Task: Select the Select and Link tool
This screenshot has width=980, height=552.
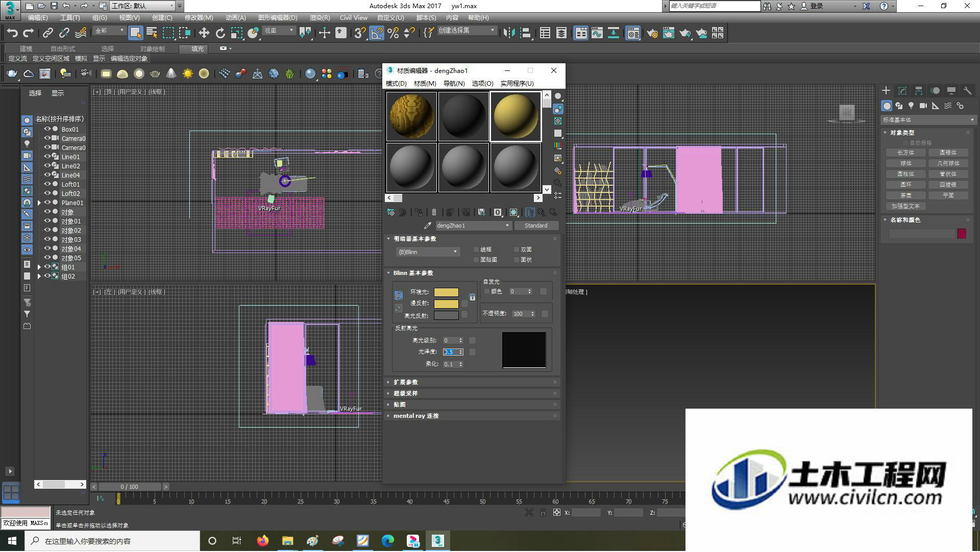Action: (x=48, y=33)
